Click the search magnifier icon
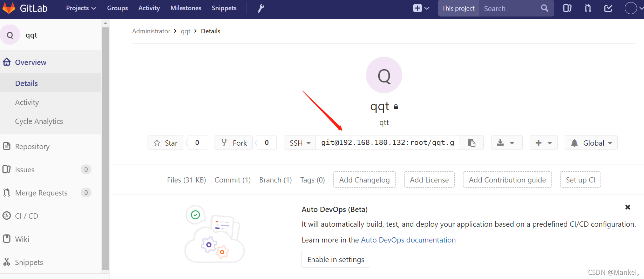The height and width of the screenshot is (279, 644). pos(544,8)
